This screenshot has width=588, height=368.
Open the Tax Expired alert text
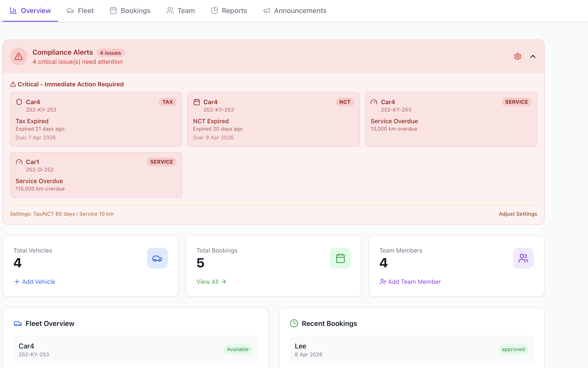[32, 121]
